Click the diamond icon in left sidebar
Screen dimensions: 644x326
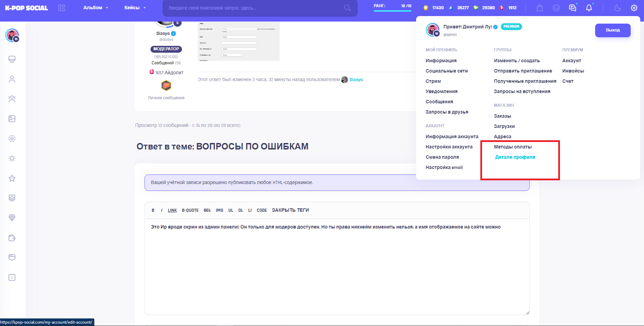coord(12,218)
